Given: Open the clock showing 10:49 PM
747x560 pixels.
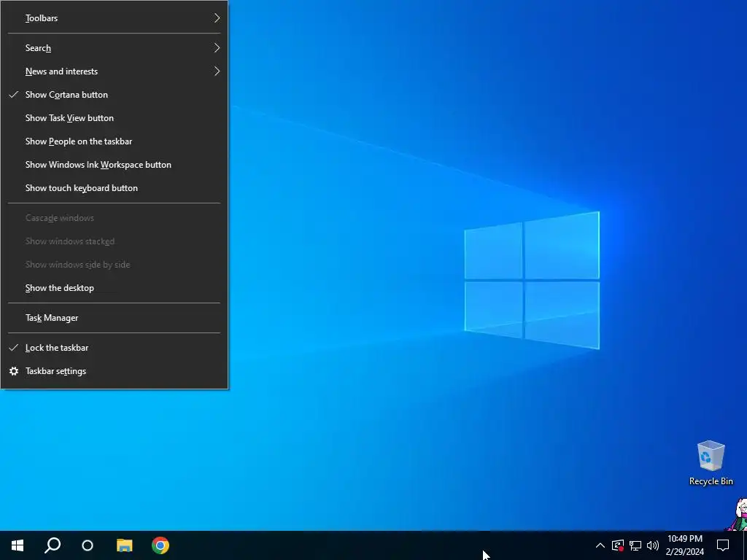Looking at the screenshot, I should click(684, 545).
